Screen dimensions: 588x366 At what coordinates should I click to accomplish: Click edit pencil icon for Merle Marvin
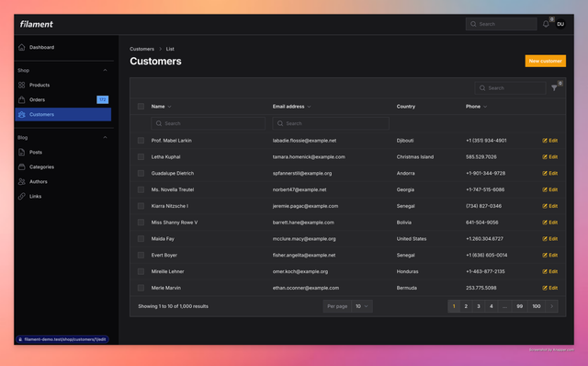click(545, 288)
